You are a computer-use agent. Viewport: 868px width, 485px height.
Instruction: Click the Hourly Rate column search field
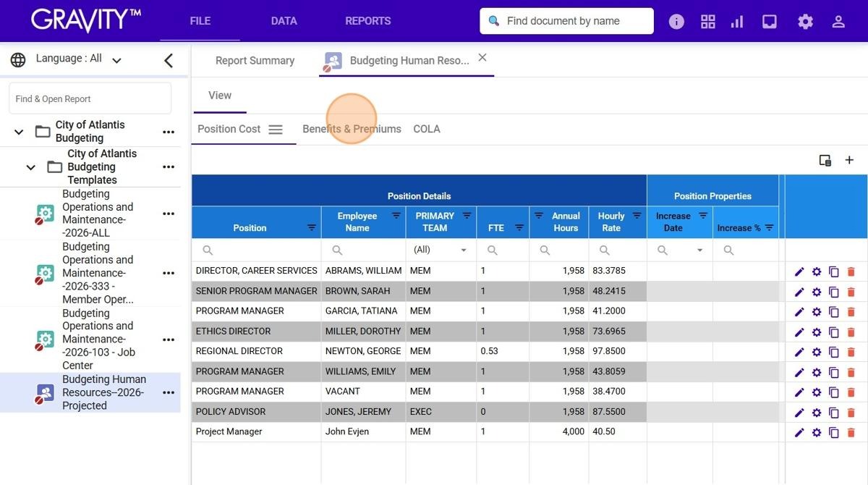tap(618, 250)
